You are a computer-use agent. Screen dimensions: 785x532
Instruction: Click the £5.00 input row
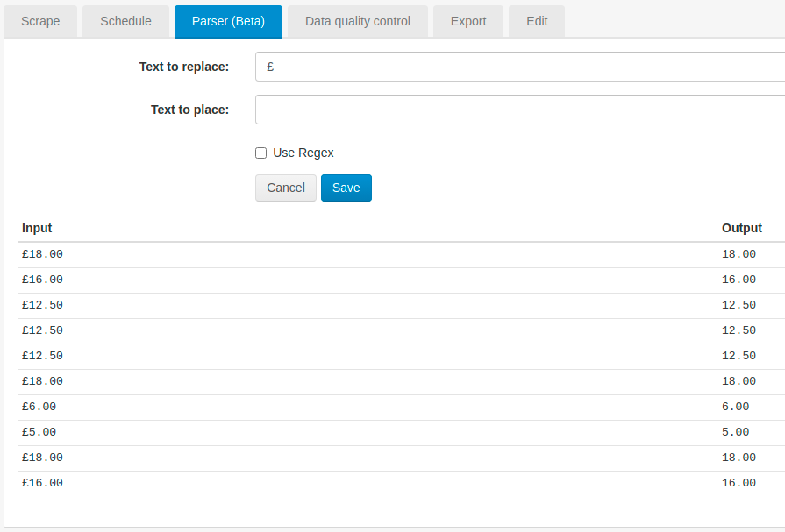coord(38,431)
